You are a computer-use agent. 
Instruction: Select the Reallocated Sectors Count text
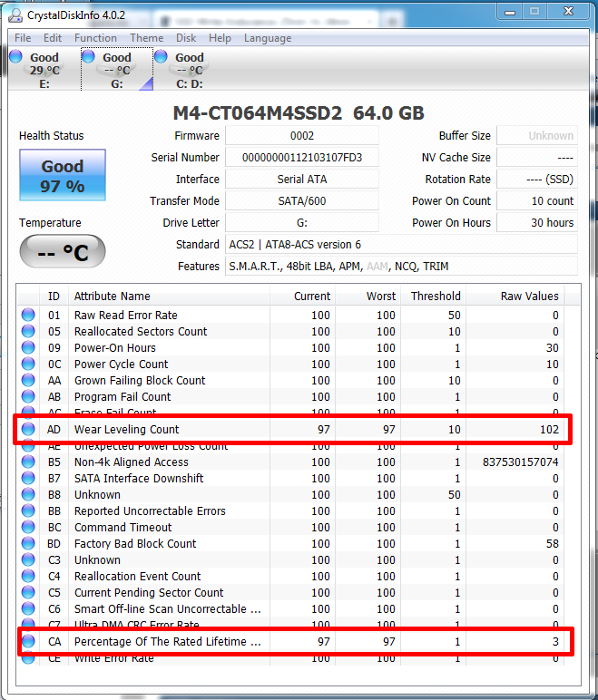point(141,331)
